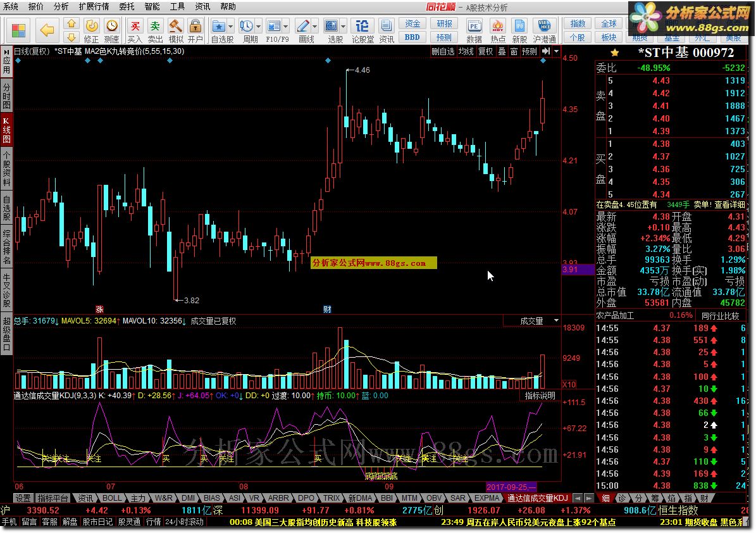756x533 pixels.
Task: Open the 智能 menu
Action: pos(152,7)
